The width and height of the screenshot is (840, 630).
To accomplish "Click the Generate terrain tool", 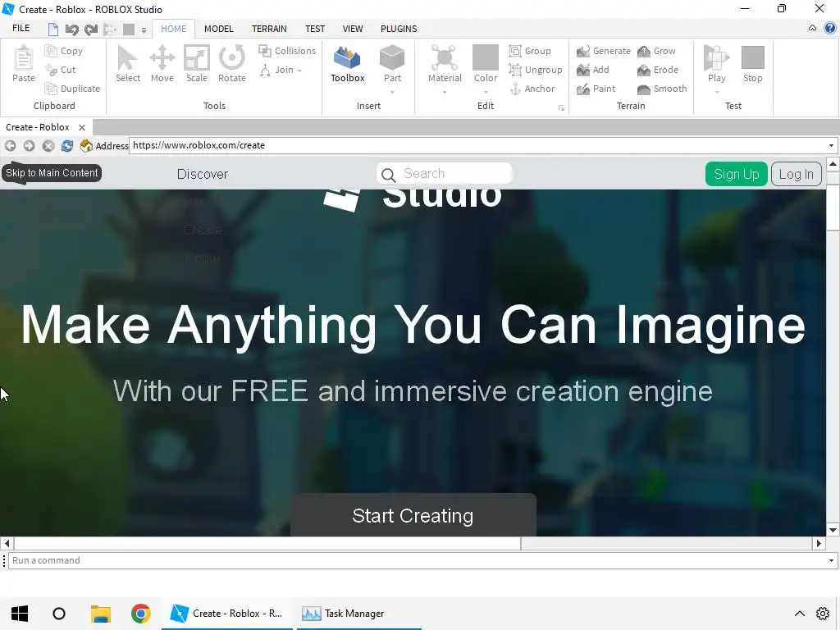I will 604,51.
